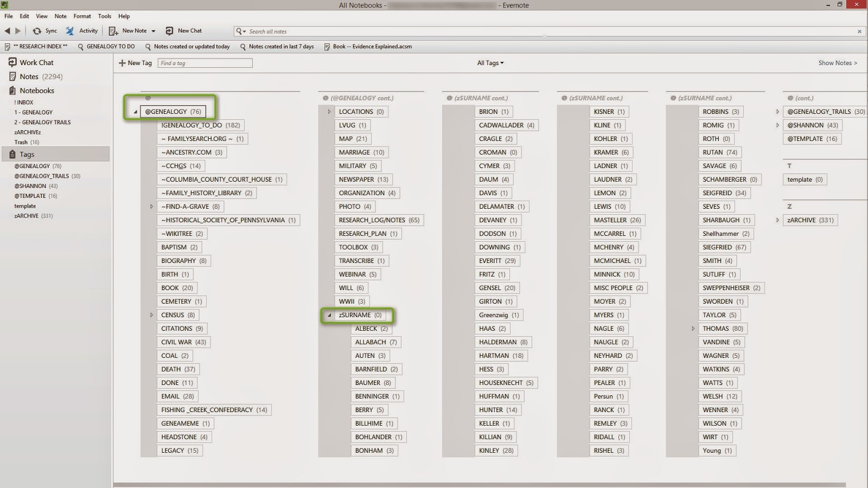Go back with the left navigation arrow
The height and width of the screenshot is (488, 868).
(8, 31)
